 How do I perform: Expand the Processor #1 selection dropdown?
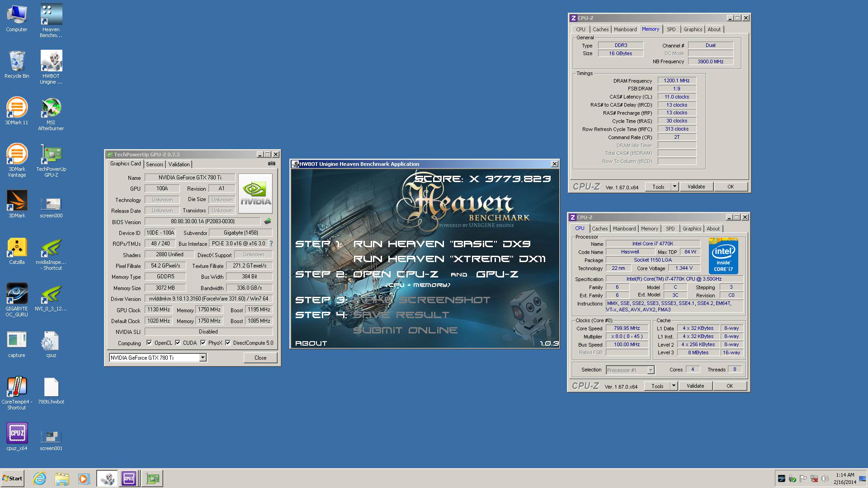pos(651,370)
